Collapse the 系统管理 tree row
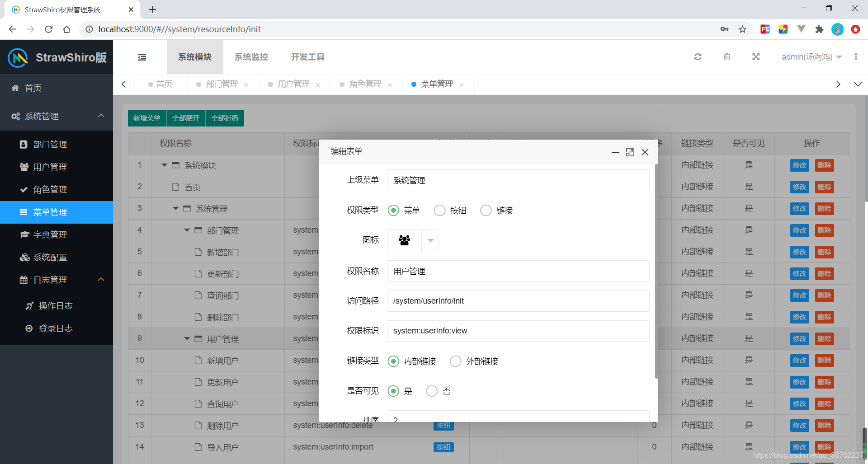 point(176,209)
